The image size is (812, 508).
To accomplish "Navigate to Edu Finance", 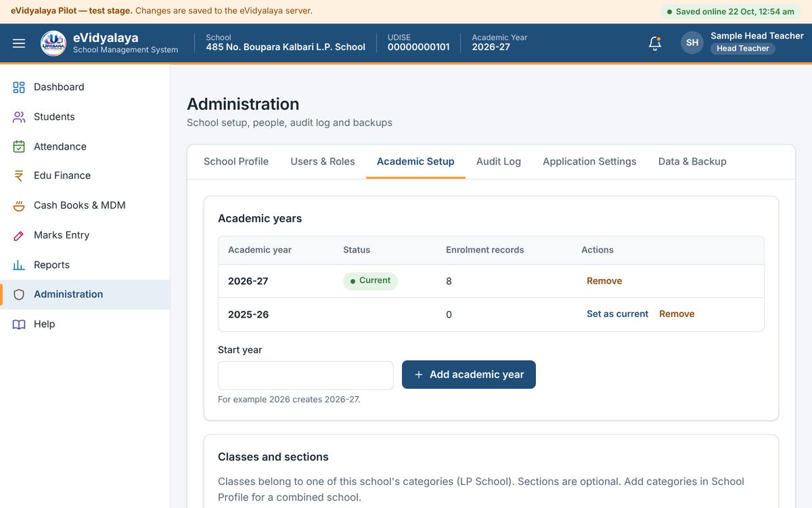I will pyautogui.click(x=85, y=176).
